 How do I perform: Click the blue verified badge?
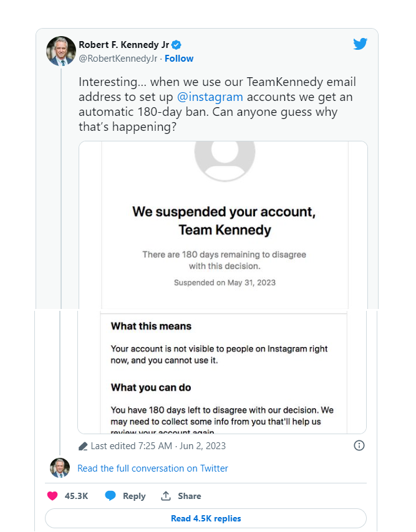(177, 45)
